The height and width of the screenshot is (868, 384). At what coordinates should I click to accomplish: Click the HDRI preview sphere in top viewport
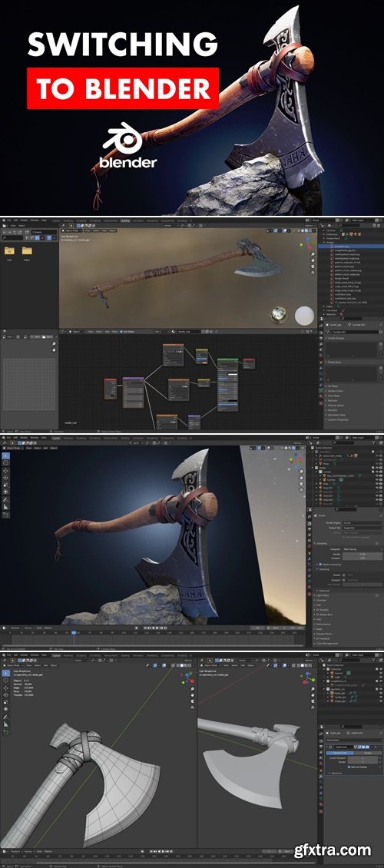click(x=278, y=314)
